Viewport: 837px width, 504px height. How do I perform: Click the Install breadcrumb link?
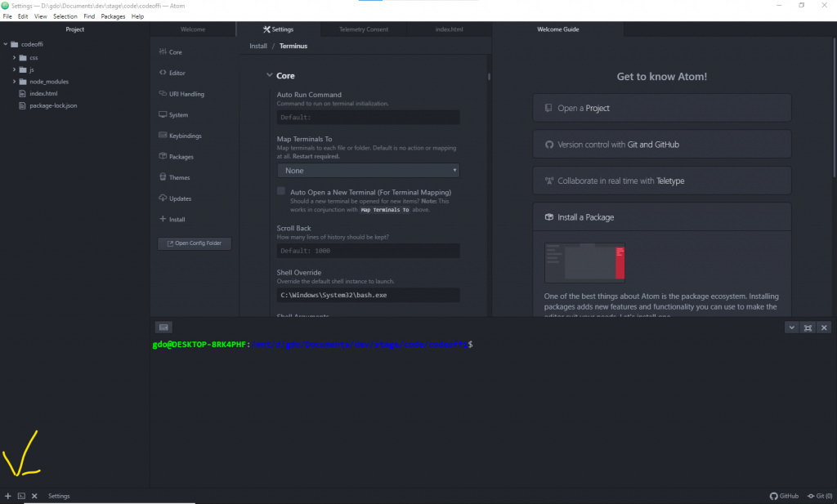[x=258, y=46]
